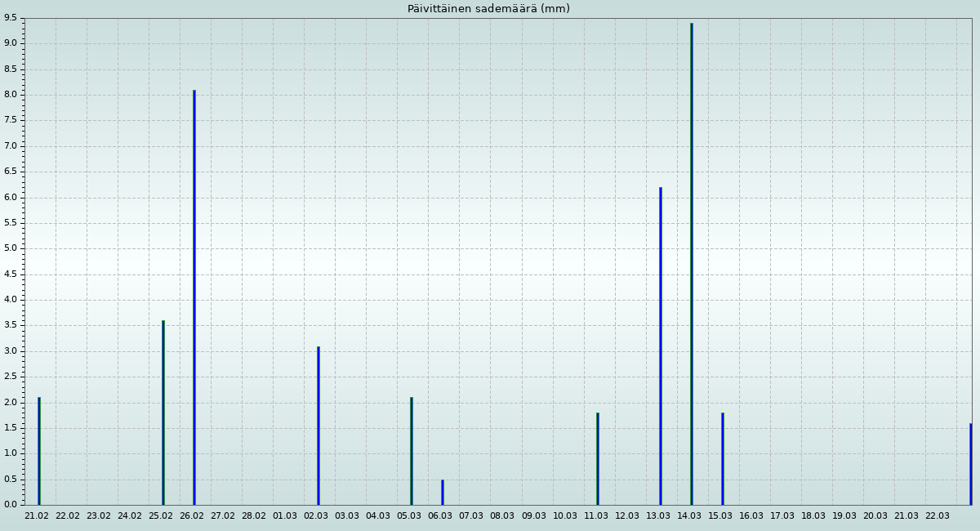Click the 14.03 date label on x-axis
This screenshot has width=980, height=531.
pyautogui.click(x=689, y=516)
